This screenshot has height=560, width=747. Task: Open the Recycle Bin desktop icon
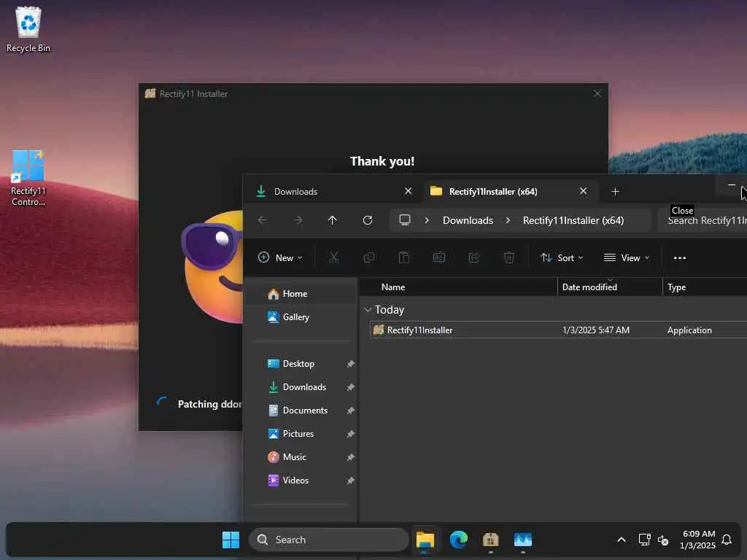click(28, 28)
